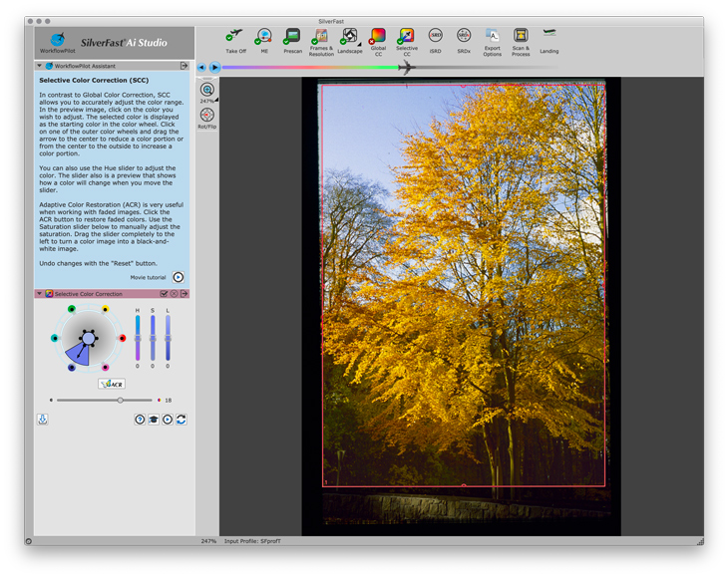Select the Global CC tool
The image size is (728, 577).
click(x=378, y=37)
